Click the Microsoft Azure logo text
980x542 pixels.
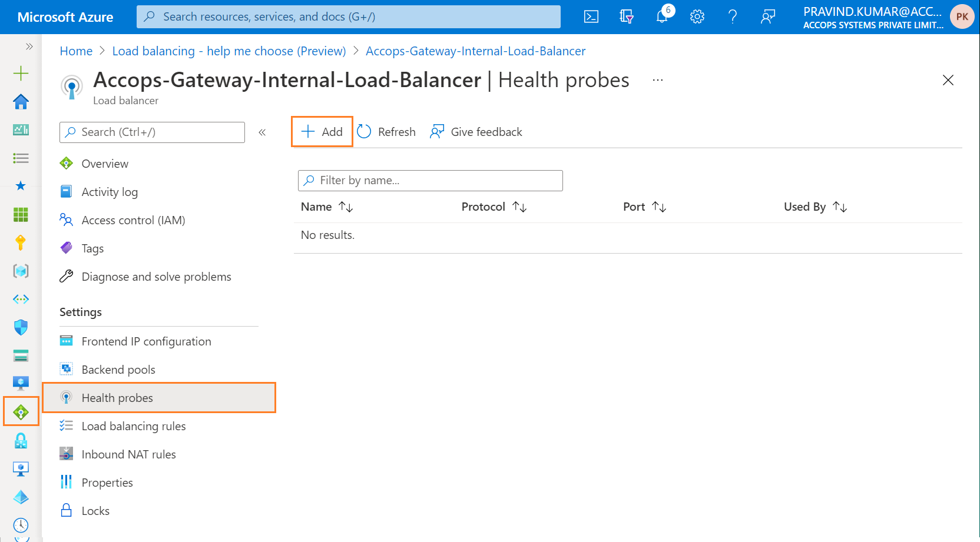[x=65, y=17]
